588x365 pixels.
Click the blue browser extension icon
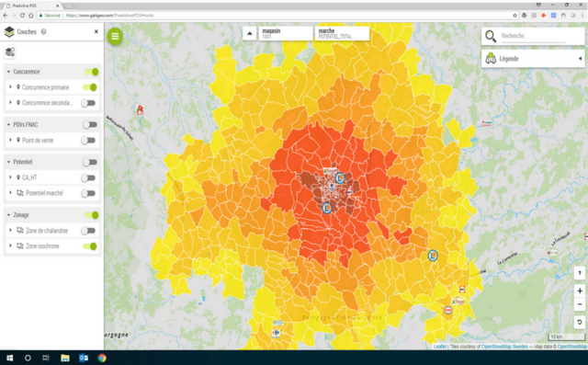[553, 16]
